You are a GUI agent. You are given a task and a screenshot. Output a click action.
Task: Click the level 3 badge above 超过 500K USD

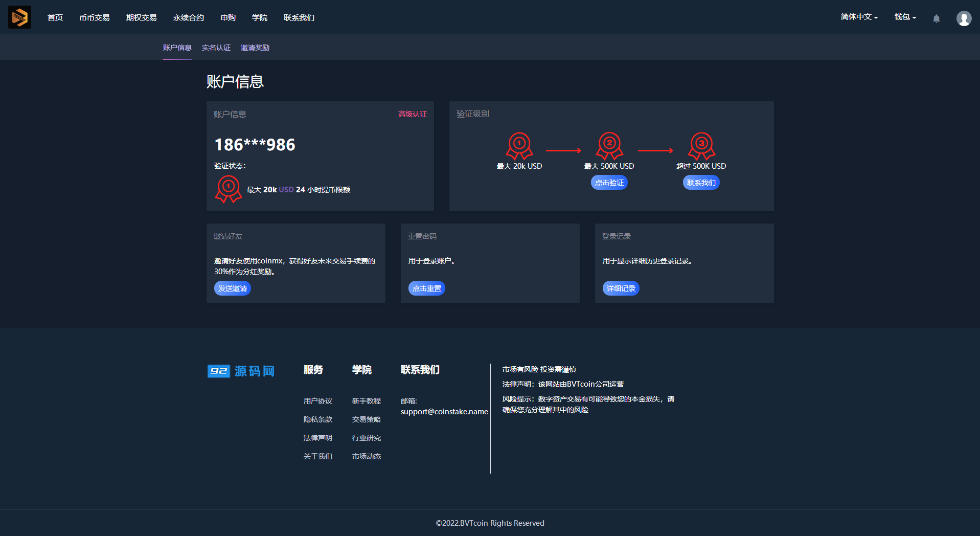(x=701, y=146)
